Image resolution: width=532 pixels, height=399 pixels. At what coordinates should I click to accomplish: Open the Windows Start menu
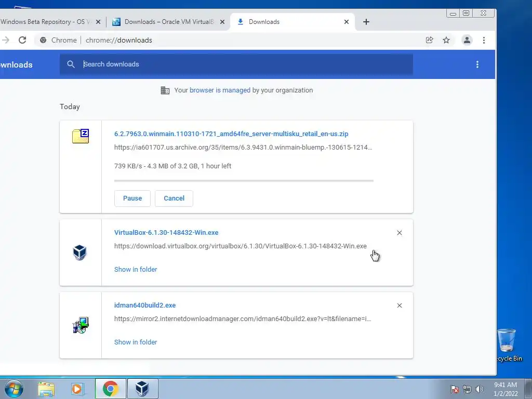pos(14,389)
